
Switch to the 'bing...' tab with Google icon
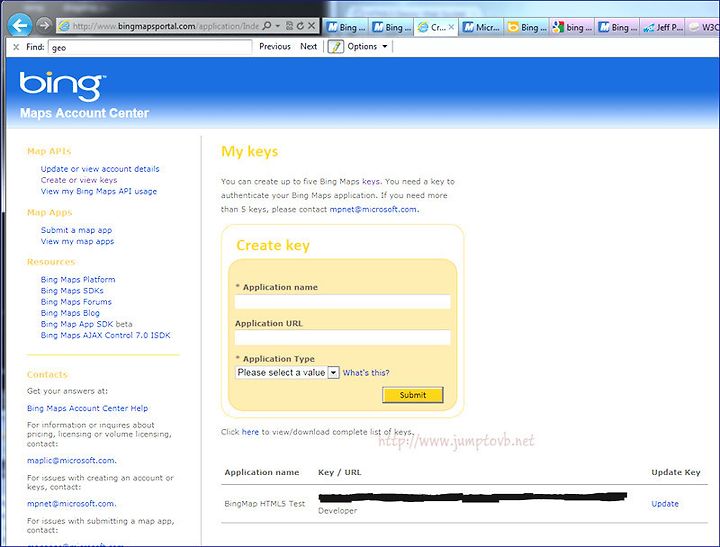tap(572, 28)
